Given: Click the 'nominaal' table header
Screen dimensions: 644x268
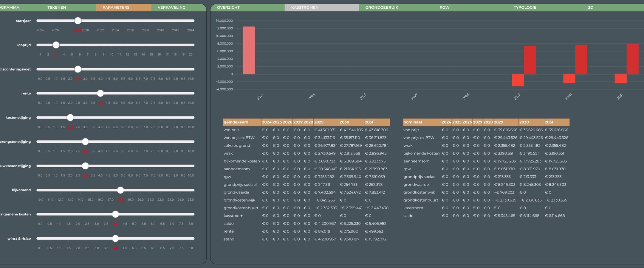Looking at the screenshot, I should (x=422, y=122).
